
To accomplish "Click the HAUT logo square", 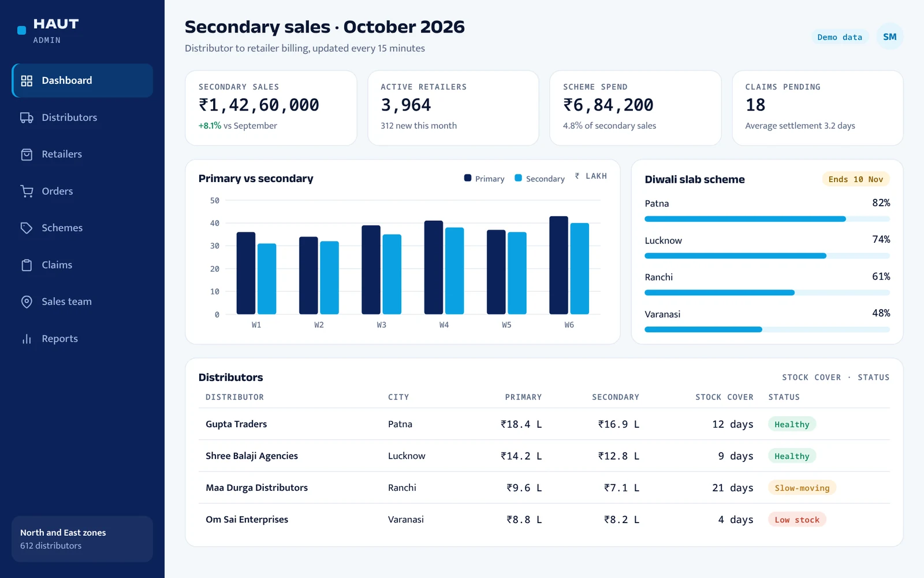I will pyautogui.click(x=22, y=31).
